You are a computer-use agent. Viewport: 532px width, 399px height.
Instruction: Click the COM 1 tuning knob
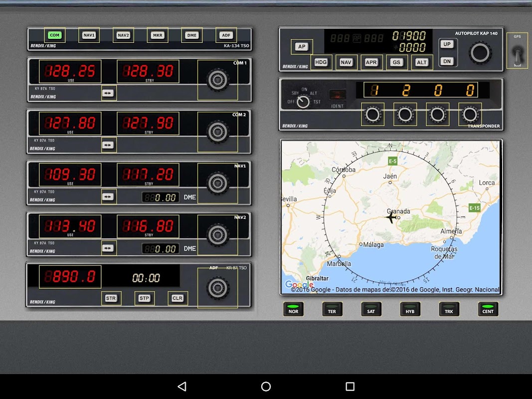click(x=217, y=80)
